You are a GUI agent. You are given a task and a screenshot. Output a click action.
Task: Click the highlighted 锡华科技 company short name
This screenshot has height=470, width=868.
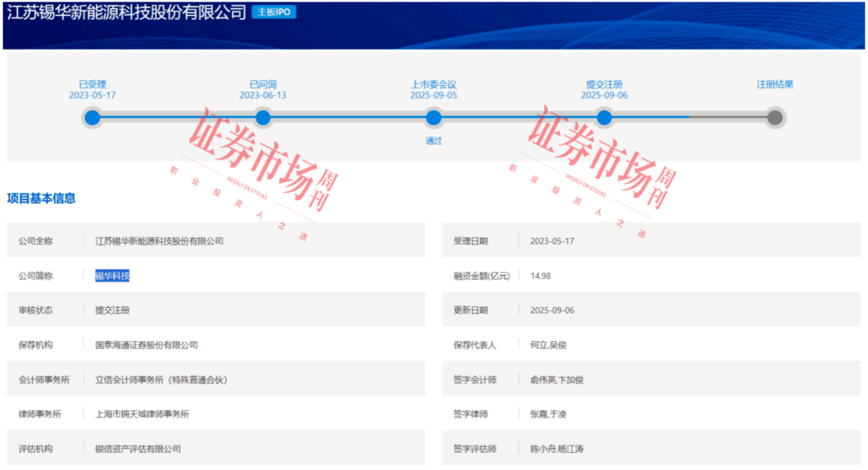(x=113, y=276)
